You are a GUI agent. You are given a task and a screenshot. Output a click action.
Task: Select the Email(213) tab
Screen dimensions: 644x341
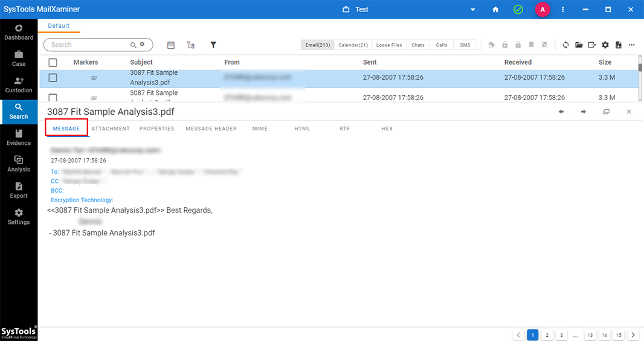click(318, 45)
